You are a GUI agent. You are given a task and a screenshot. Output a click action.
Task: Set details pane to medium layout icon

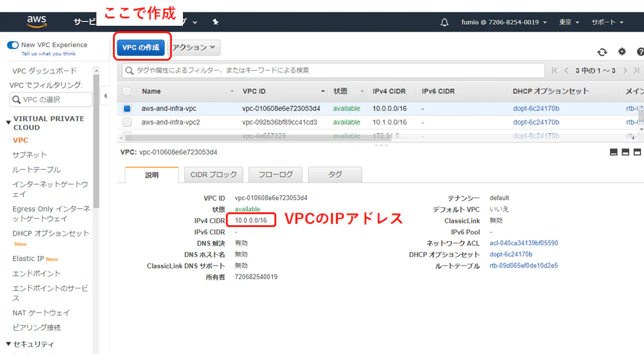click(x=625, y=152)
